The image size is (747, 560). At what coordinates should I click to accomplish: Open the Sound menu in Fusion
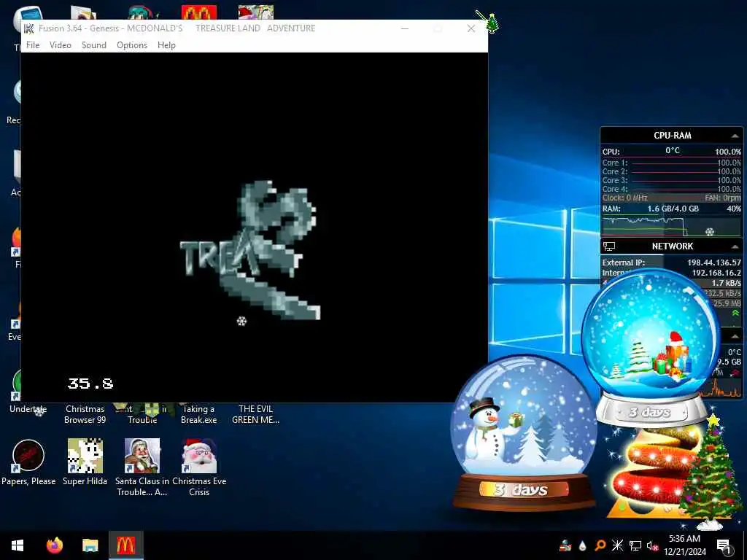pyautogui.click(x=94, y=44)
